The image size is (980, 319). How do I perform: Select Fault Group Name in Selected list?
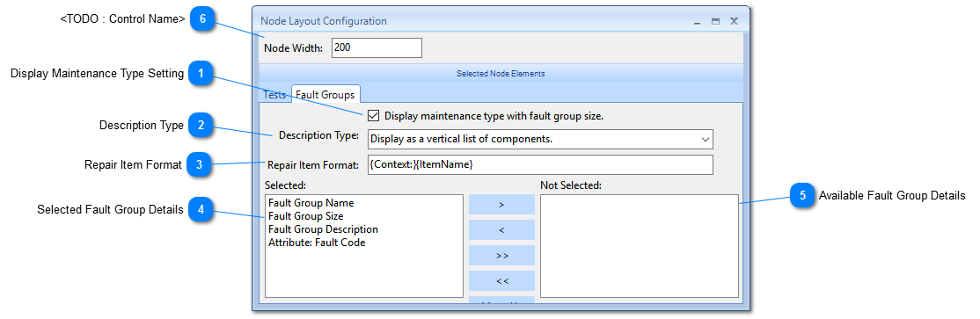(311, 203)
